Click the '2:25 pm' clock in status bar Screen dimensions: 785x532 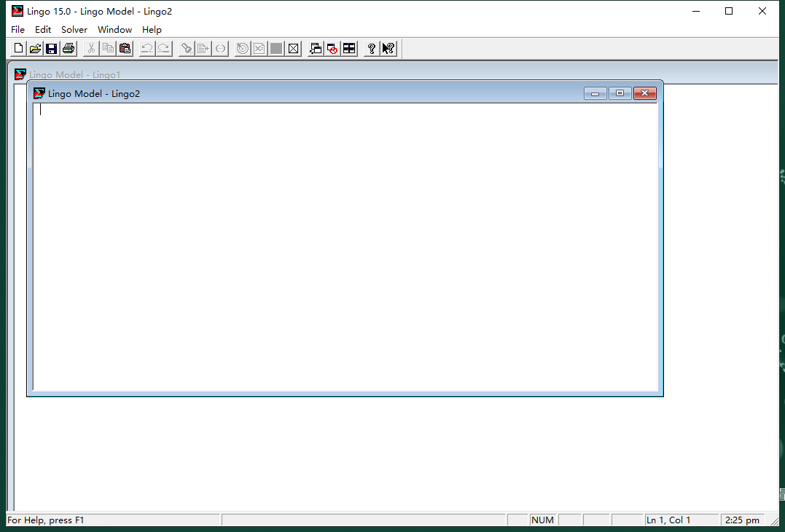pos(742,520)
